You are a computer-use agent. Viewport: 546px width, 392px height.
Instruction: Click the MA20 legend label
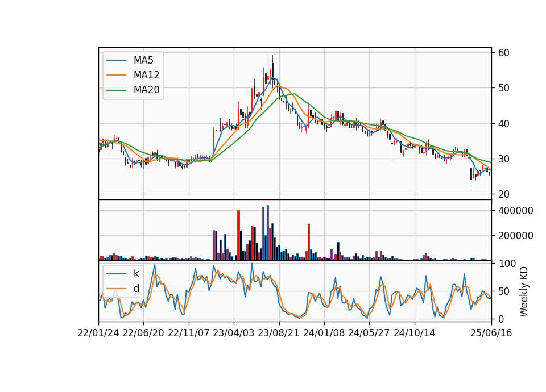click(x=146, y=90)
